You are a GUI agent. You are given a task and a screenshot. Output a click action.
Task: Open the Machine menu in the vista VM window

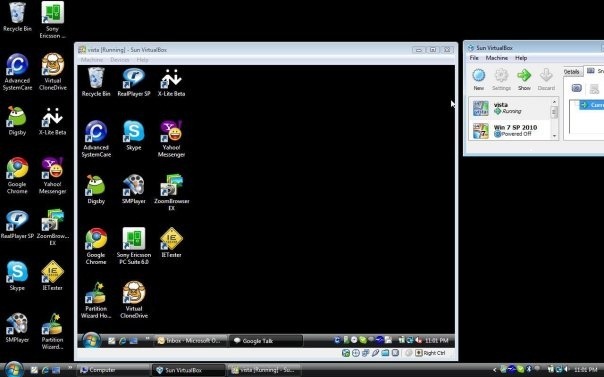(x=92, y=60)
